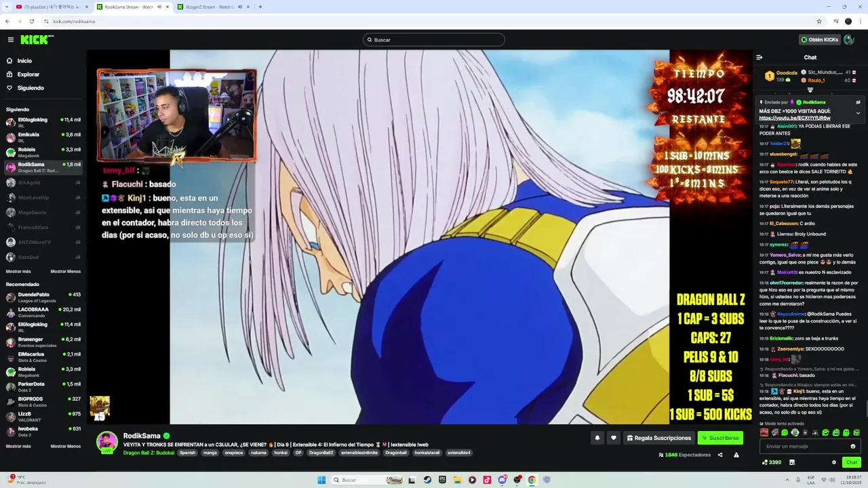Screen dimensions: 868x488
Task: Open Siguiendo in the sidebar
Action: (x=43, y=88)
